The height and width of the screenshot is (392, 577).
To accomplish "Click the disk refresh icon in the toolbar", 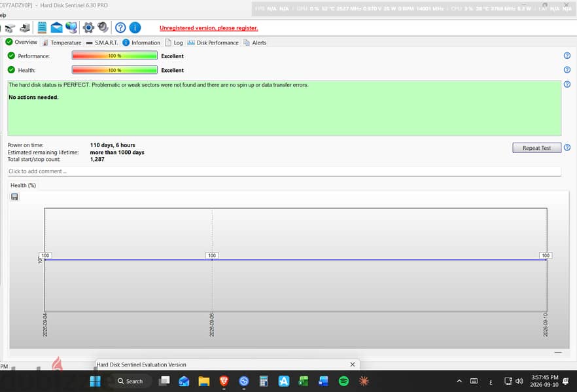I will click(x=10, y=28).
